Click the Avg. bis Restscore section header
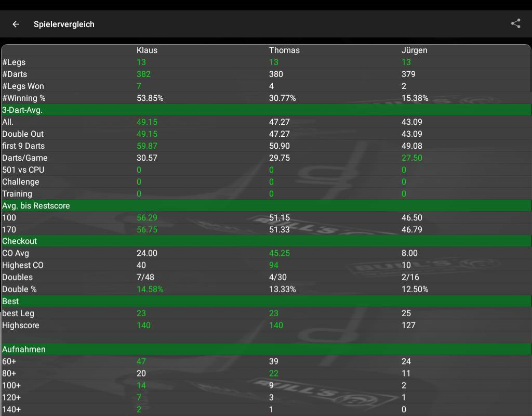Screen dimensions: 532x416 tap(36, 205)
